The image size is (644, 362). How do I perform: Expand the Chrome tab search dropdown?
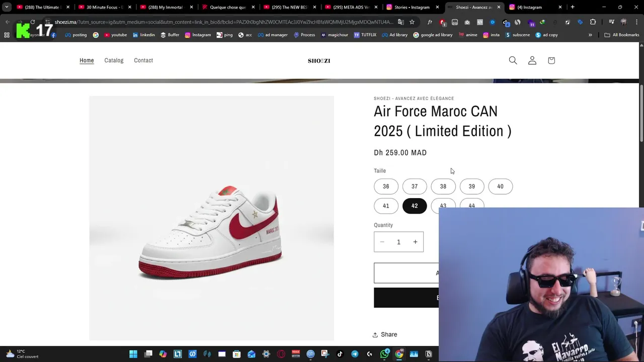7,7
